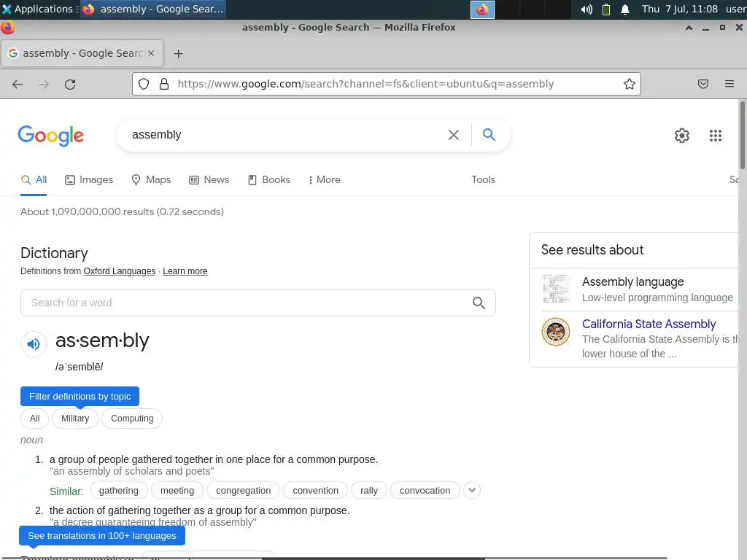Click the similar word convention
This screenshot has width=747, height=560.
[315, 491]
